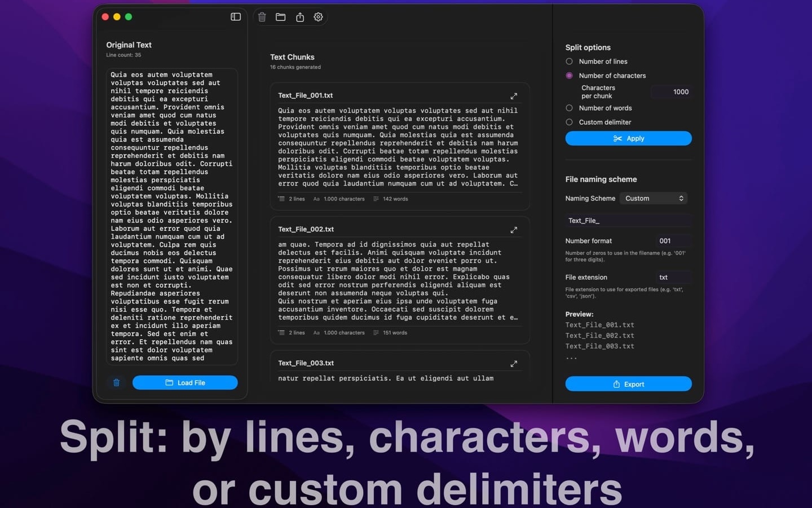Click the Text_File_ prefix input field

pyautogui.click(x=628, y=221)
